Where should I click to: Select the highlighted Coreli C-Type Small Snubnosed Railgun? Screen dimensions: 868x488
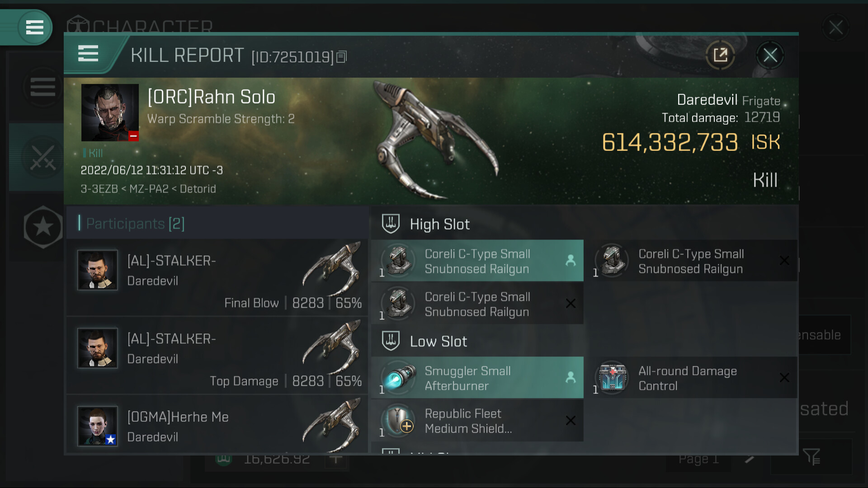click(x=477, y=261)
